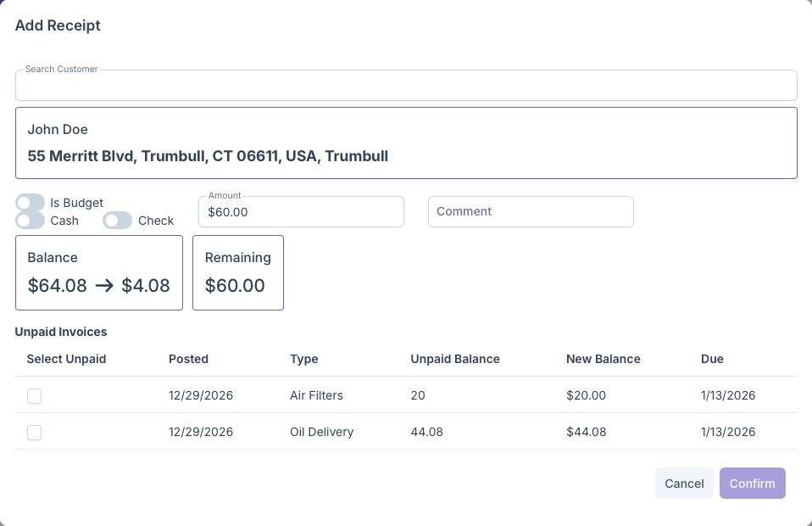This screenshot has width=812, height=526.
Task: Click into the Comment field
Action: 531,212
